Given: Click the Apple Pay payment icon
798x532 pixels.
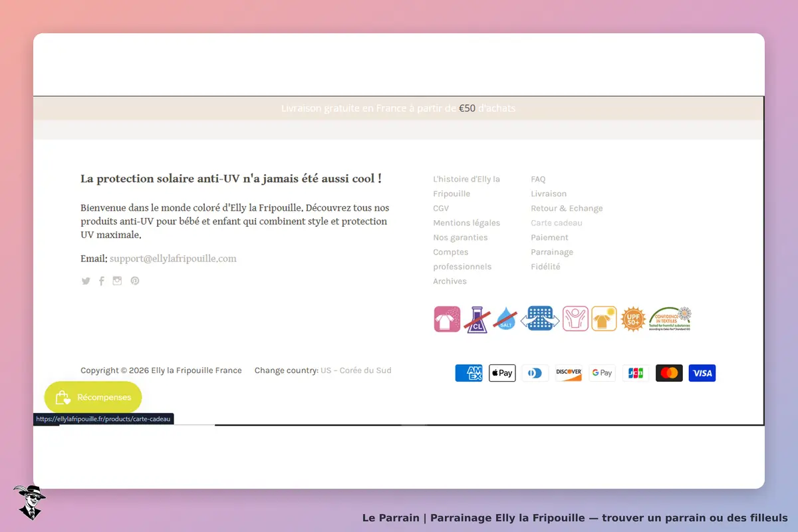Looking at the screenshot, I should pyautogui.click(x=502, y=373).
